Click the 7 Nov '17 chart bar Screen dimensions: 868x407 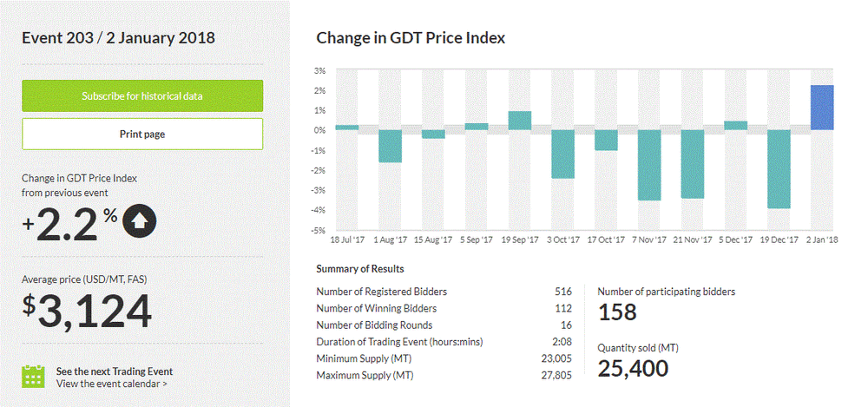click(649, 165)
